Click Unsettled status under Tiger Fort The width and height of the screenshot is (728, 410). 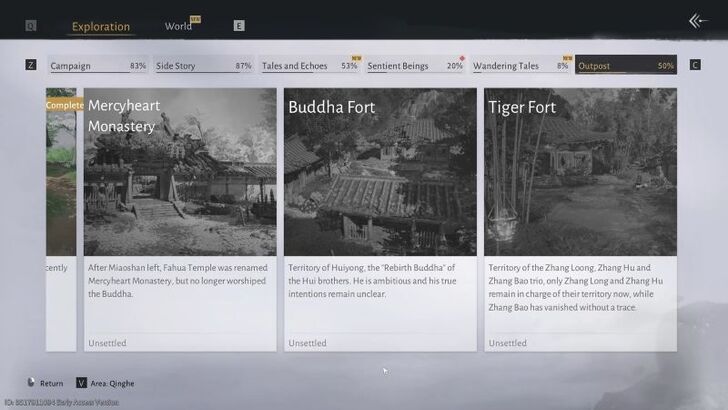coord(507,343)
